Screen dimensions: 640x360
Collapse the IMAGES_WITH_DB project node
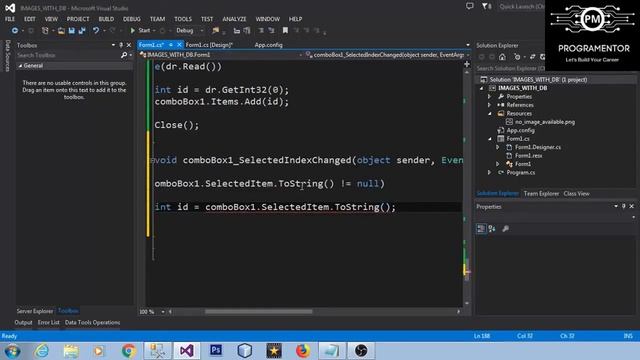tap(482, 88)
